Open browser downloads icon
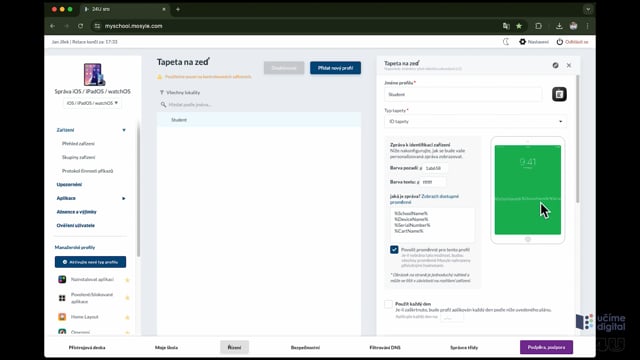 [x=559, y=26]
